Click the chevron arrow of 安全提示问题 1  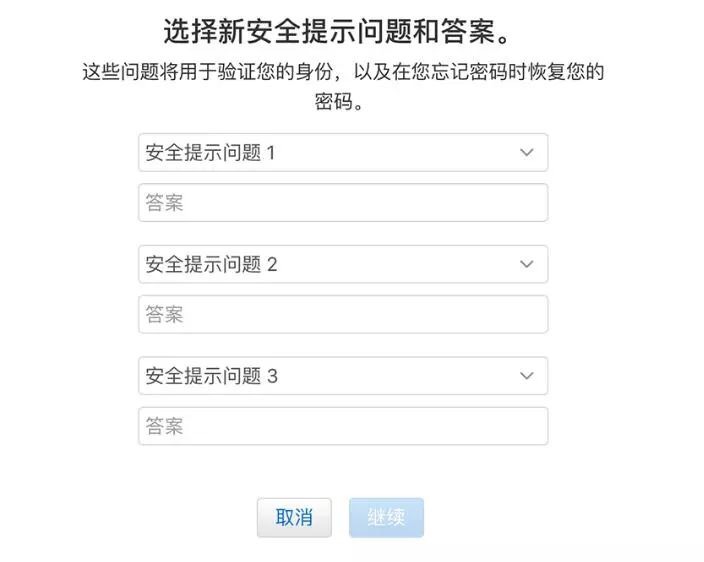(x=527, y=153)
